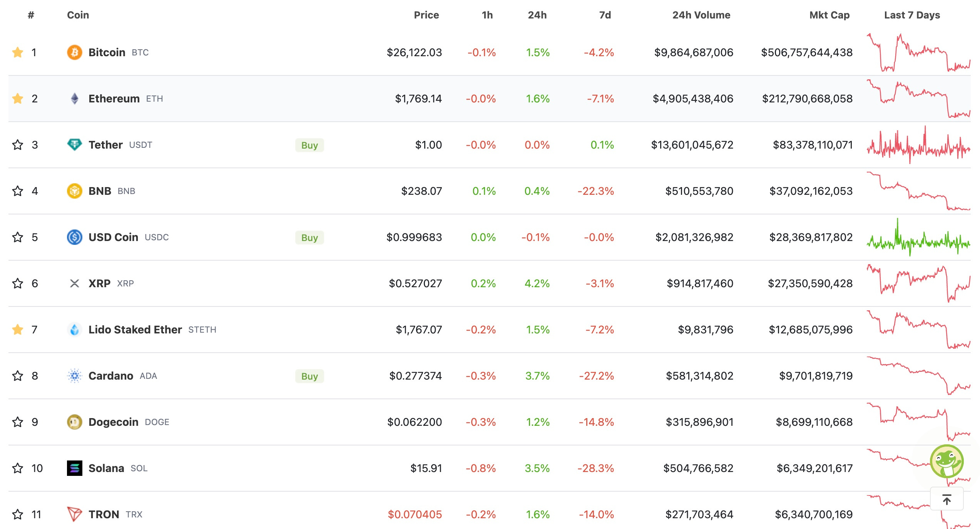Remove Ethereum from favorites via star
The image size is (980, 529).
18,99
